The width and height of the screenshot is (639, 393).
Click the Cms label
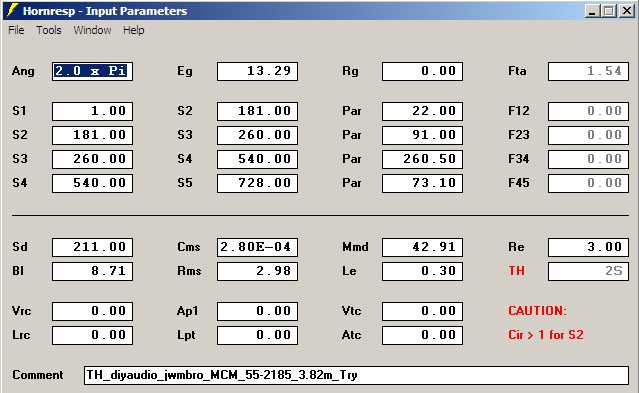click(189, 247)
